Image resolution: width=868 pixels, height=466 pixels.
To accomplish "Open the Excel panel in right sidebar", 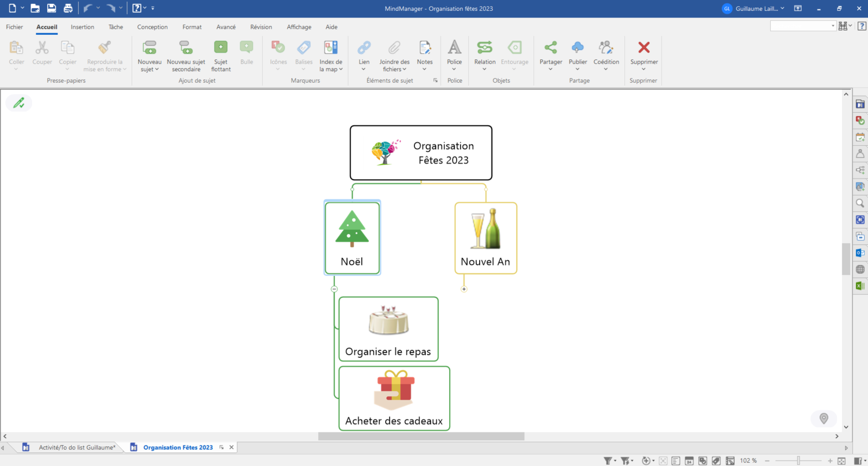I will pos(860,286).
